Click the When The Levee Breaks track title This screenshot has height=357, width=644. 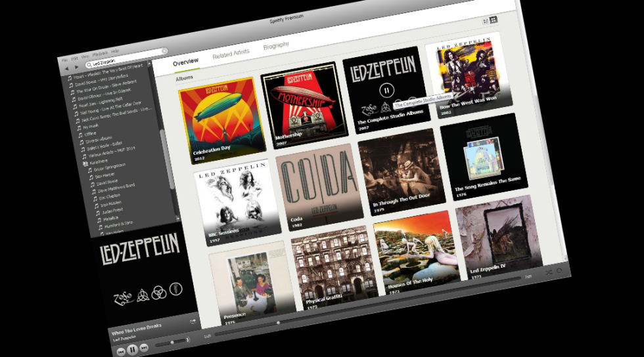(137, 329)
